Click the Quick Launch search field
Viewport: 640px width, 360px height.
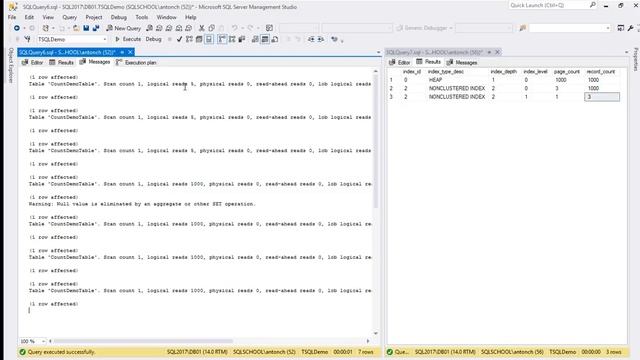[x=548, y=5]
